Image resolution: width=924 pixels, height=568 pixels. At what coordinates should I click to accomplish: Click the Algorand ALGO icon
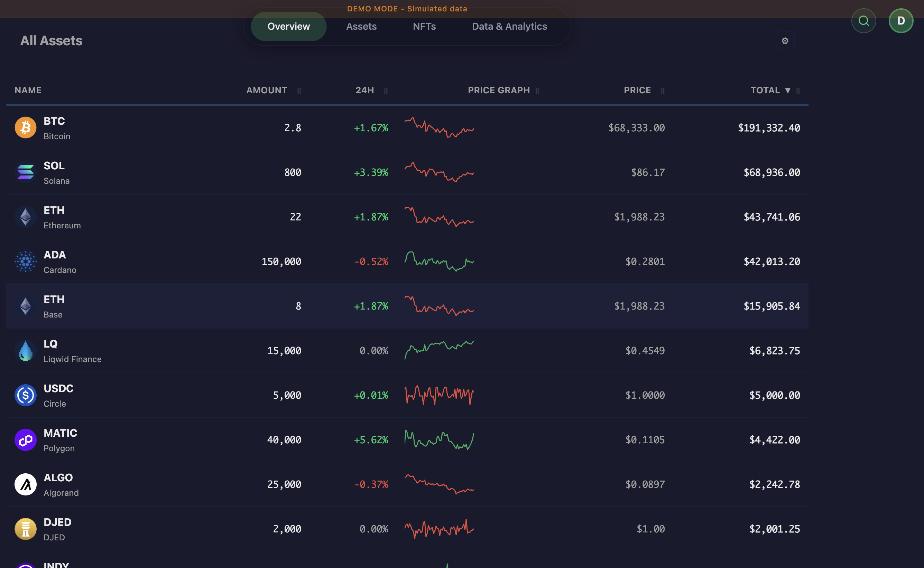25,484
